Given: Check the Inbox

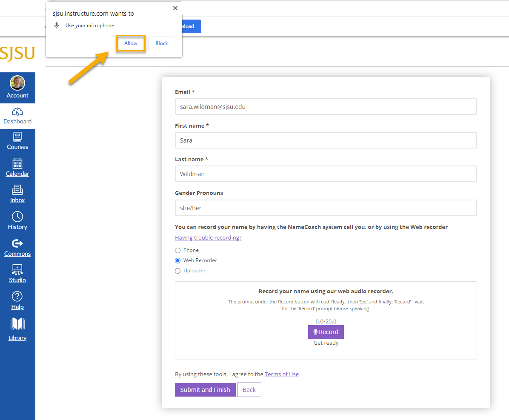Looking at the screenshot, I should 17,194.
